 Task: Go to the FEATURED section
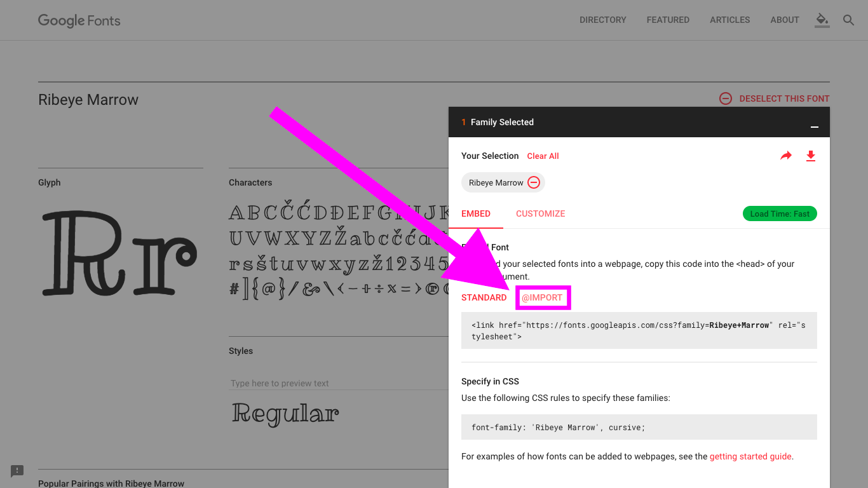tap(668, 20)
